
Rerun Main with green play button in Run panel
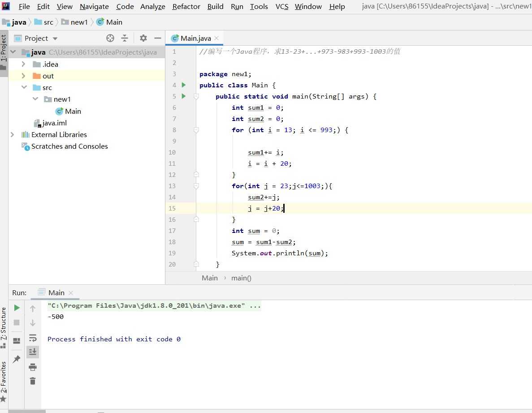tap(17, 308)
